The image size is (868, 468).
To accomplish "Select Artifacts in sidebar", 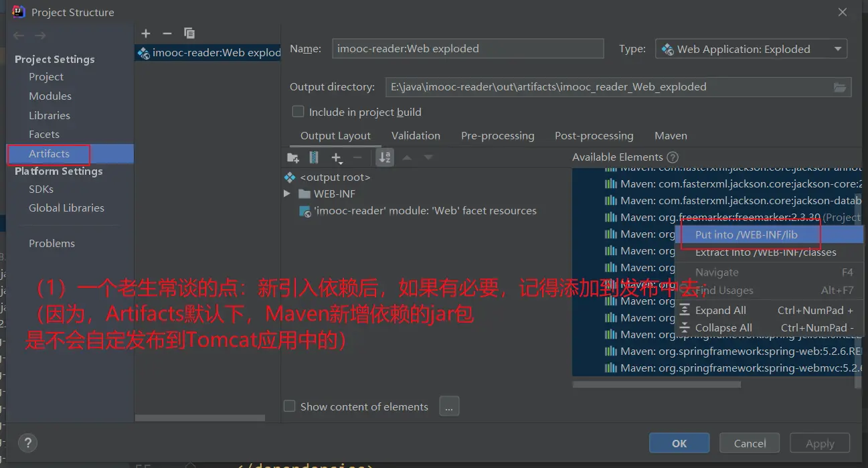I will [70, 154].
